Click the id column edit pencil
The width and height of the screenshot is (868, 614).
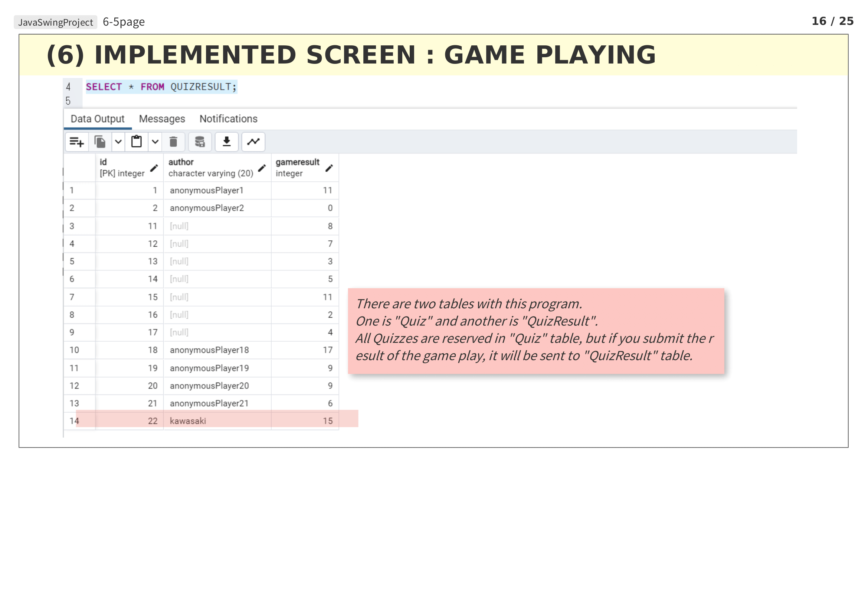pos(154,168)
